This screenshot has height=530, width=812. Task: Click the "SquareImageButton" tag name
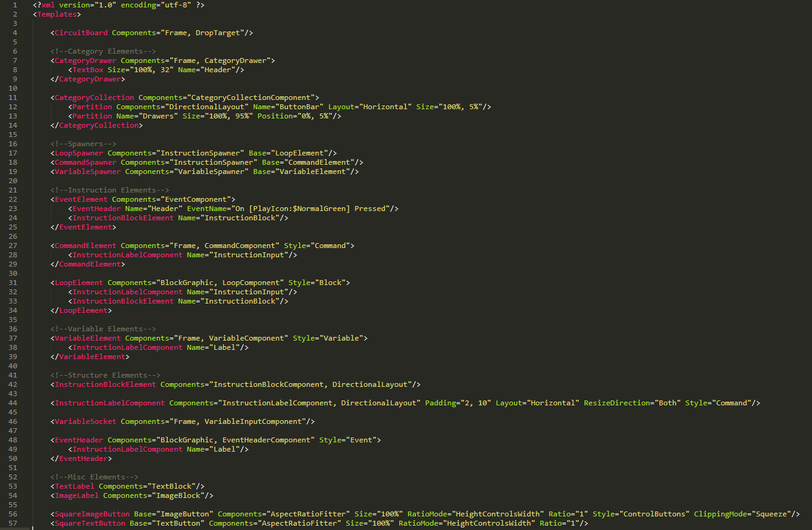click(x=92, y=514)
